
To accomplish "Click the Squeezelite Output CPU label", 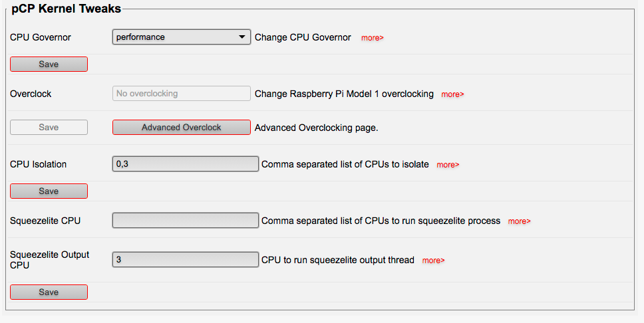I will [x=49, y=260].
